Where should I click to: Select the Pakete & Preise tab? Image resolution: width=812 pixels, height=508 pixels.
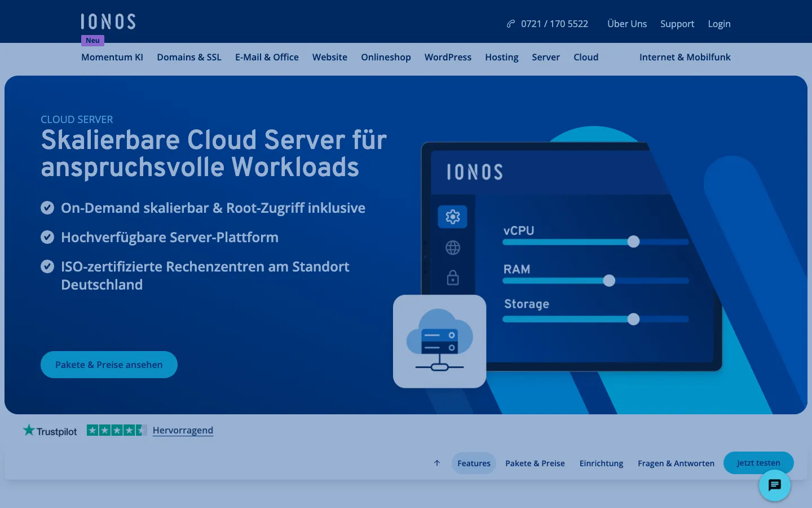pos(535,463)
